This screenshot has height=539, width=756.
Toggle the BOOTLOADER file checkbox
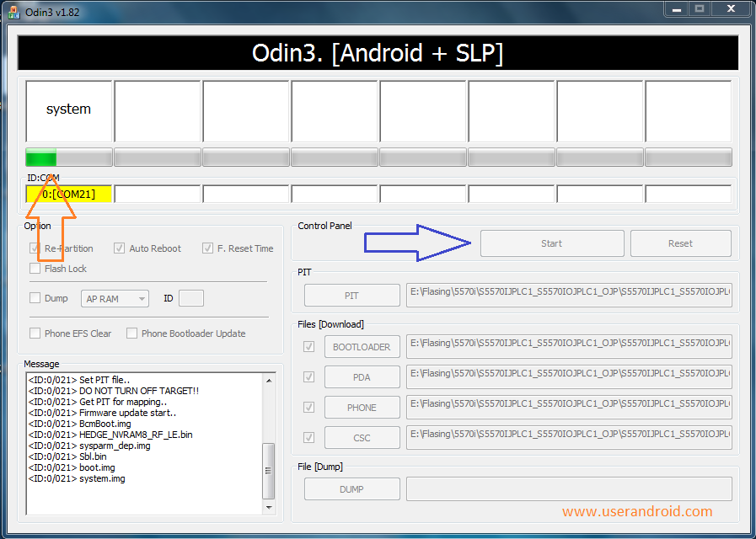(309, 347)
